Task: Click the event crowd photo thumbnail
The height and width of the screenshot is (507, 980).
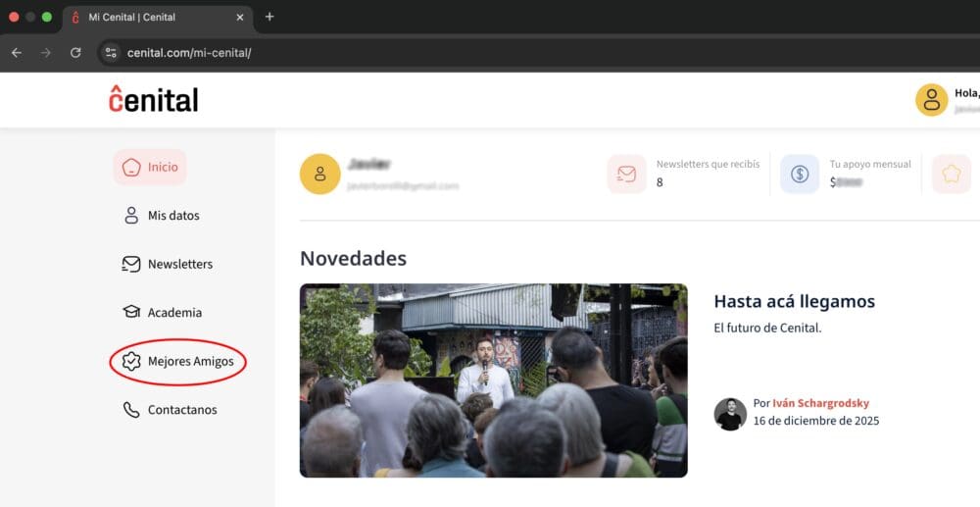Action: coord(493,380)
